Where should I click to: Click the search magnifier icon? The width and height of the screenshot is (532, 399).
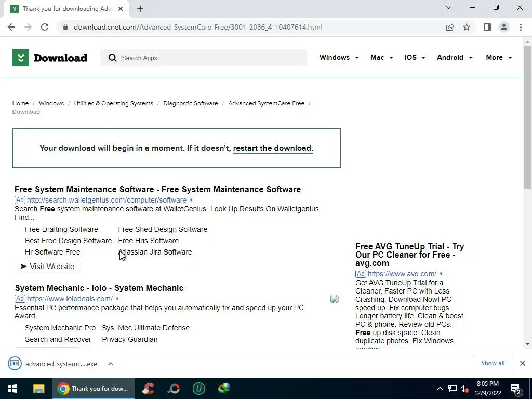point(113,58)
